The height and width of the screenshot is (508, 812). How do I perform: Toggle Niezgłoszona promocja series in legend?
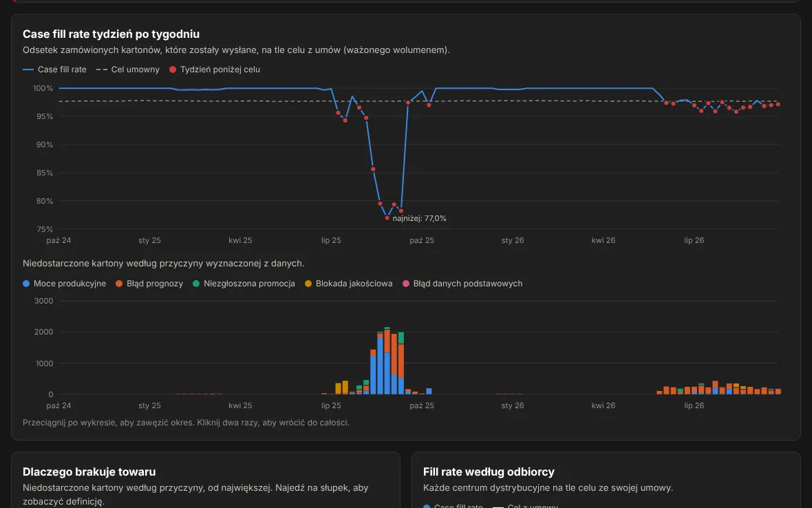coord(244,284)
